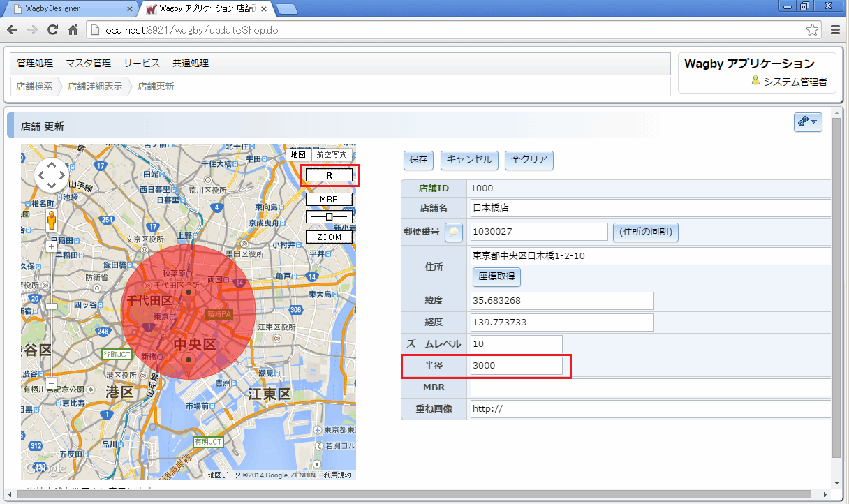
Task: Click the browser back arrow
Action: [12, 30]
